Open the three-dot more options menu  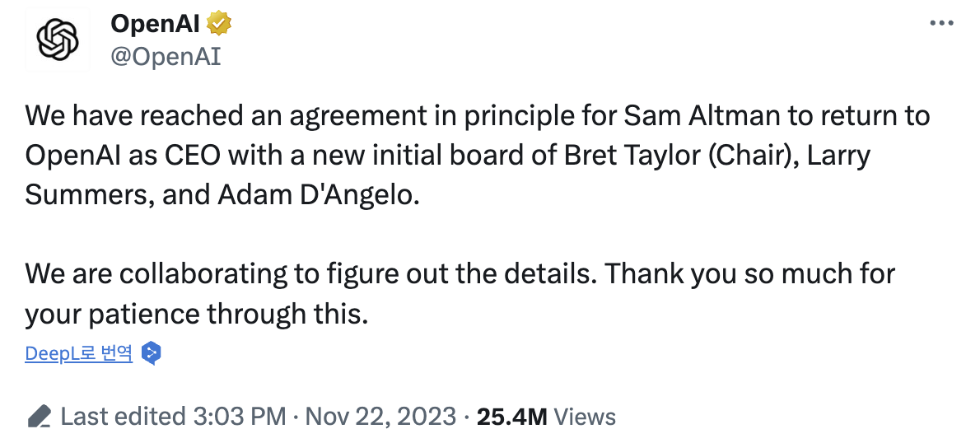940,24
